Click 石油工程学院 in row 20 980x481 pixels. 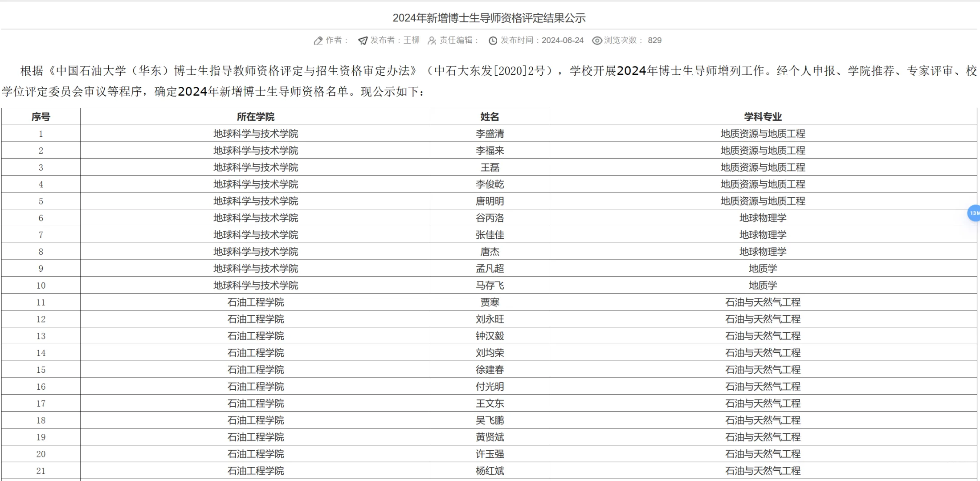click(x=256, y=454)
